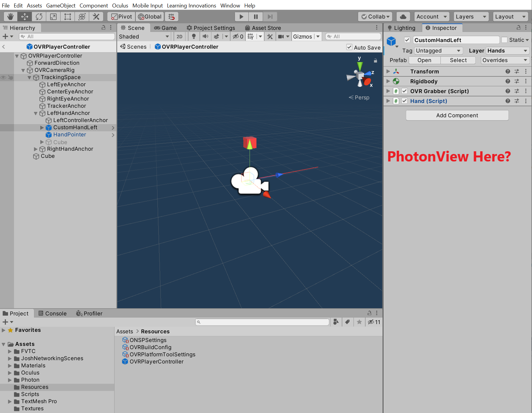Screen dimensions: 532x413
Task: Toggle scene audio speaker icon
Action: pos(205,36)
